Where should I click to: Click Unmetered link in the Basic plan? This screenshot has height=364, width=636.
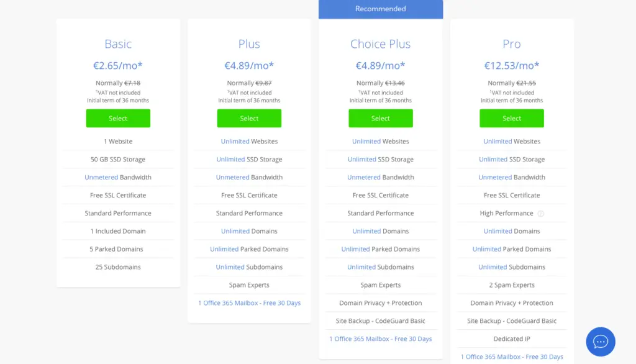[101, 177]
